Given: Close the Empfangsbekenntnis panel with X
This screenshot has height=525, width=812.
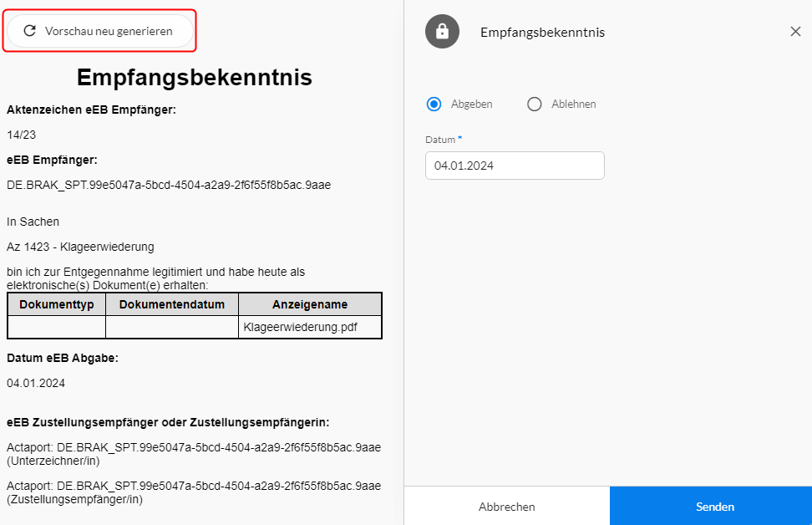Looking at the screenshot, I should pos(795,32).
